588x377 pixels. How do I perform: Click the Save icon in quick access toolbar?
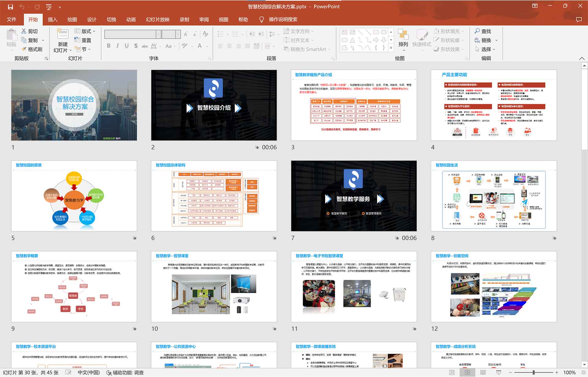point(10,6)
